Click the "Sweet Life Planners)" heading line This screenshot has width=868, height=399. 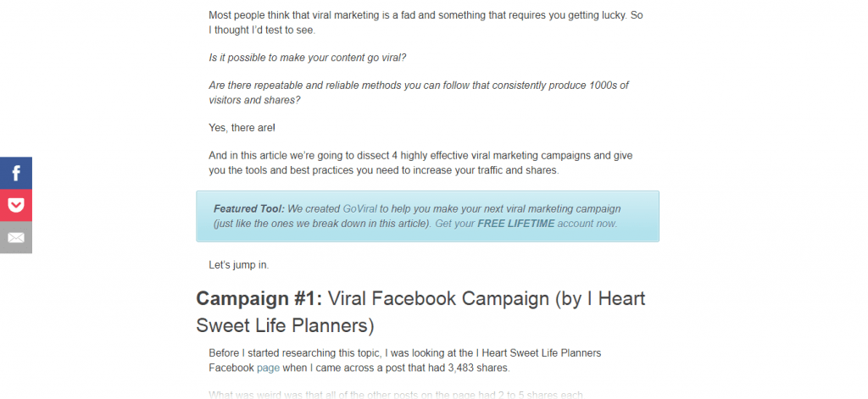[285, 325]
